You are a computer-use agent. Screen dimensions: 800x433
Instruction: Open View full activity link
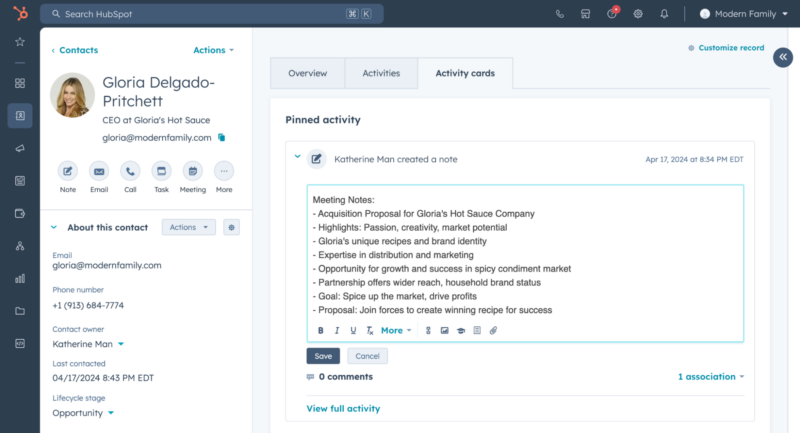(343, 409)
